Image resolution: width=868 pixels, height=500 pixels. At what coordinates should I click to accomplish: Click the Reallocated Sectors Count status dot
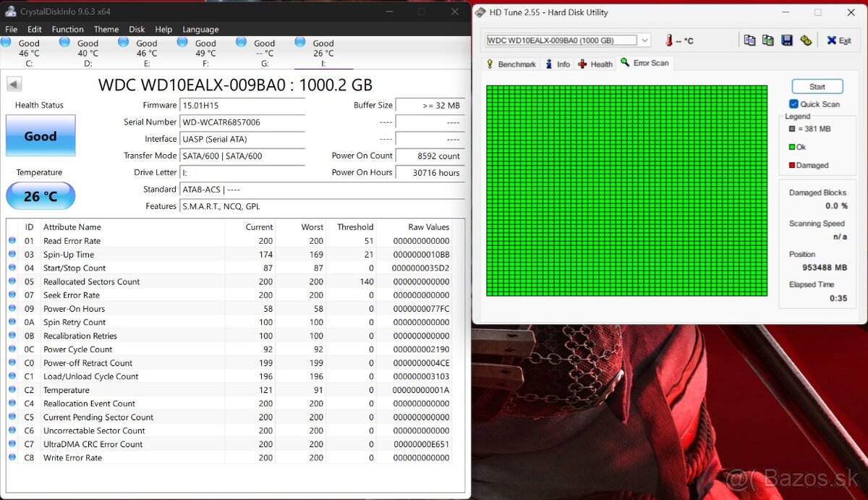tap(12, 281)
